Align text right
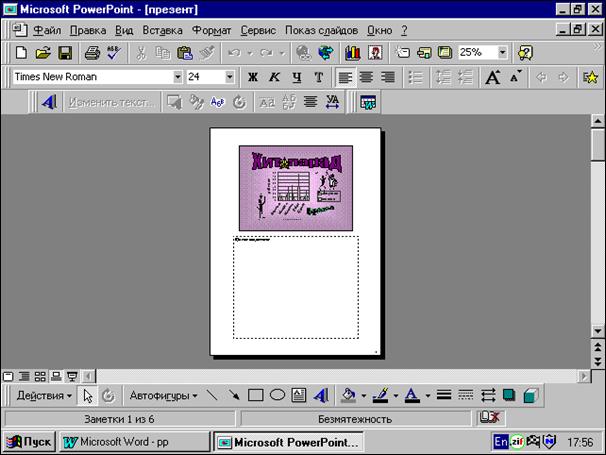 tap(388, 77)
